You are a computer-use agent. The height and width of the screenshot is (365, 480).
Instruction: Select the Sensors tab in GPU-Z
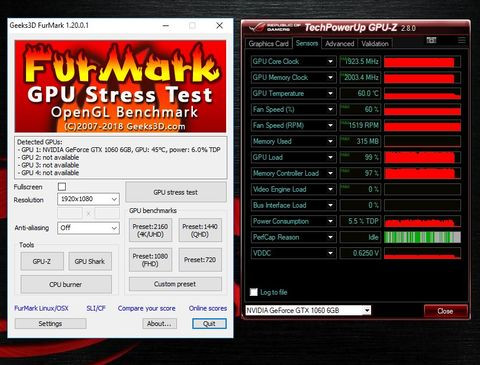(x=307, y=43)
